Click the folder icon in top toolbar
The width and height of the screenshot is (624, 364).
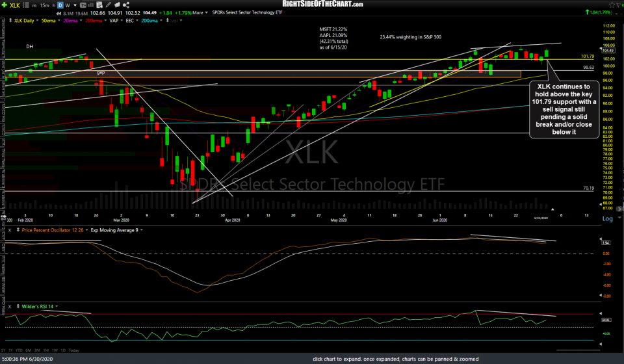[117, 5]
